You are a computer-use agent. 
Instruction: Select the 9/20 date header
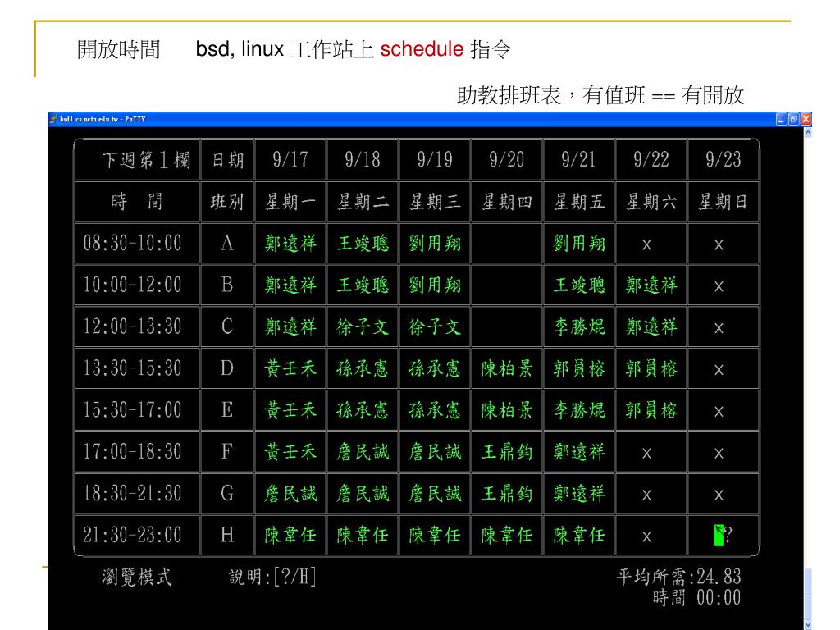click(507, 160)
